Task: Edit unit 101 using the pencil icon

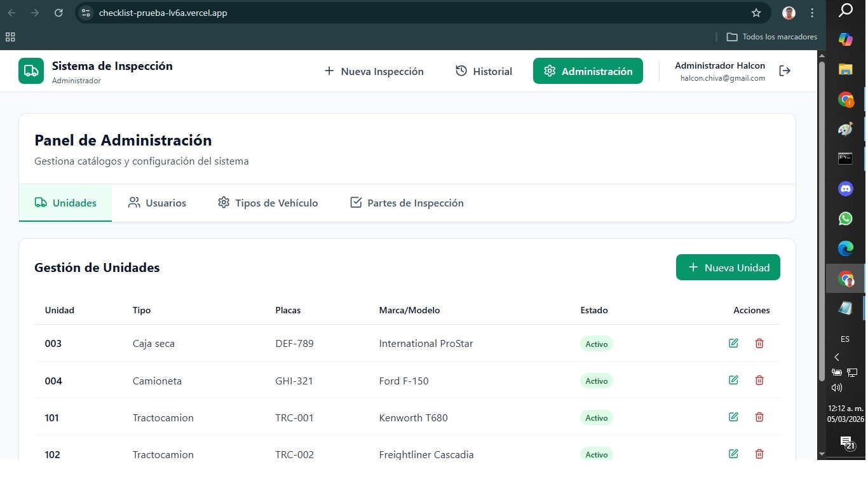Action: 733,417
